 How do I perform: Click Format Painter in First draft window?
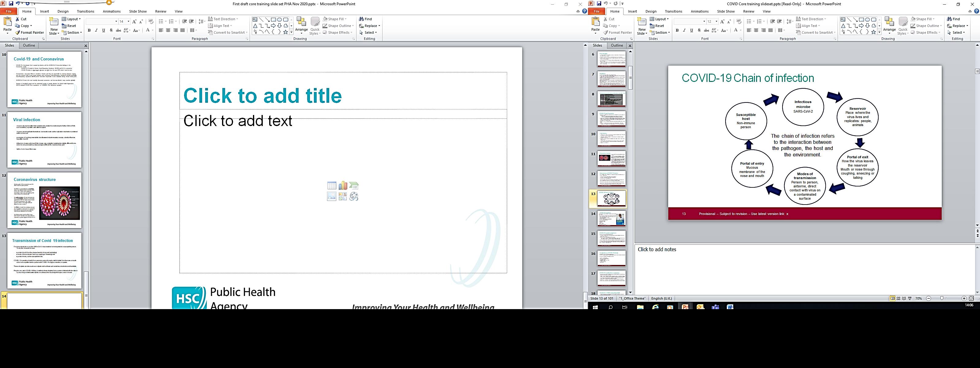(x=30, y=33)
